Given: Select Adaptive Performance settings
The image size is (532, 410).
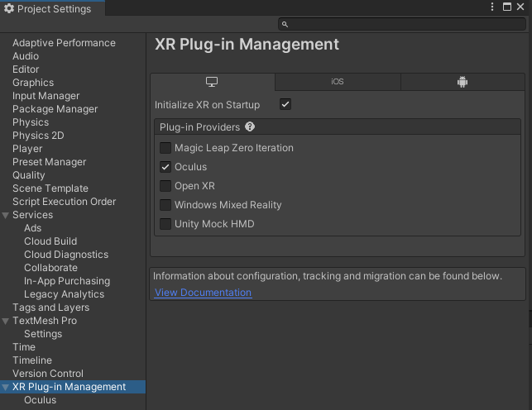Looking at the screenshot, I should (x=64, y=43).
